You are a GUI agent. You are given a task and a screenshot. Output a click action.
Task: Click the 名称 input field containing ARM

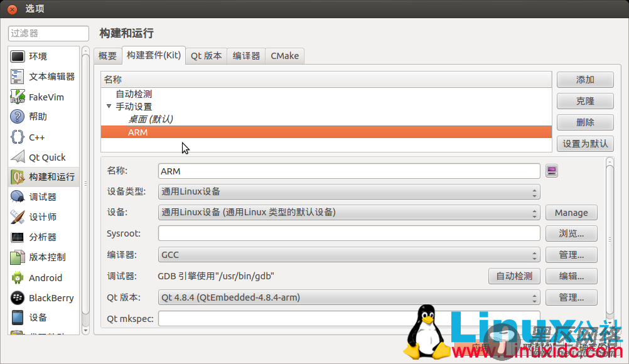pyautogui.click(x=349, y=171)
